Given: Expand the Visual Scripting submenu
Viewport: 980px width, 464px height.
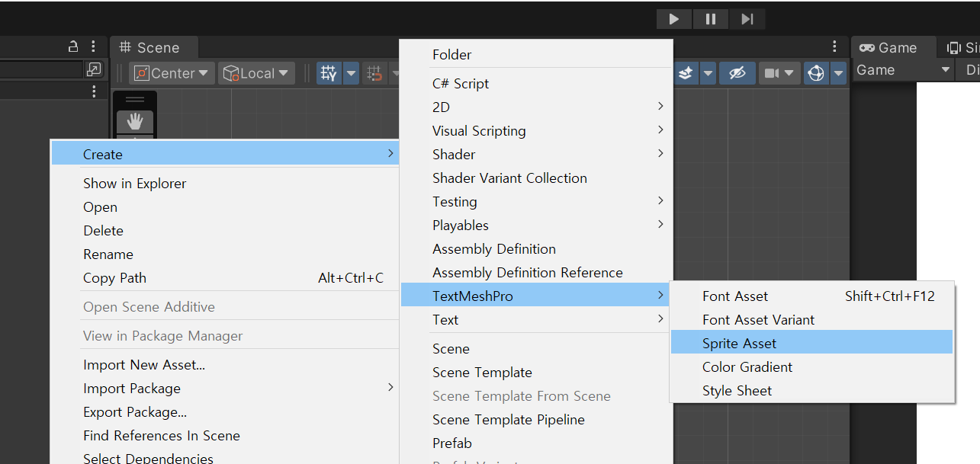Looking at the screenshot, I should click(537, 130).
